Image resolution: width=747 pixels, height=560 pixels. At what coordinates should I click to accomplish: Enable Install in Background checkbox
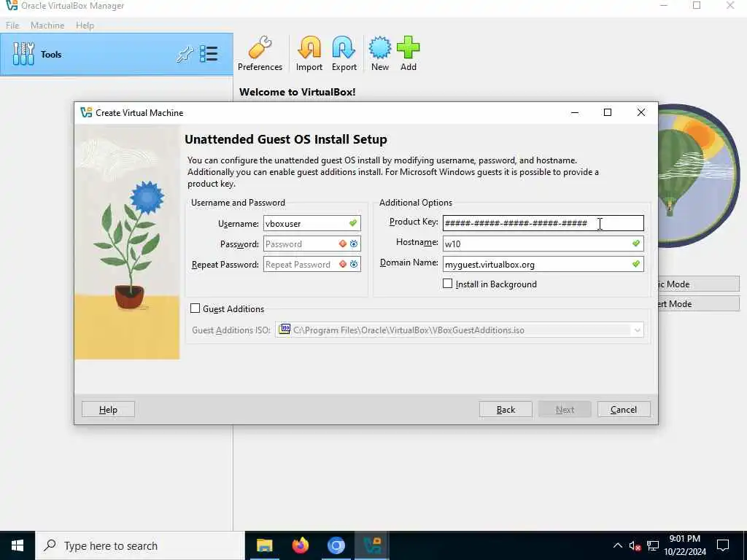(x=447, y=284)
